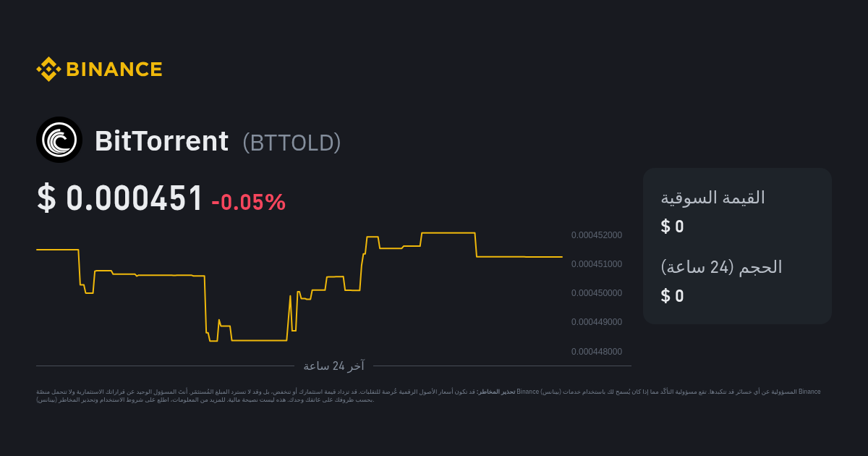Click the آخر 24 ساعة chart label
Screen dimensions: 868x456
[x=333, y=366]
